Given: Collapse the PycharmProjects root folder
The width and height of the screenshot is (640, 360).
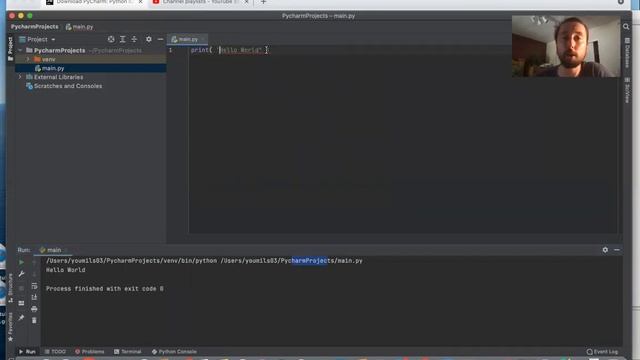Looking at the screenshot, I should tap(20, 50).
